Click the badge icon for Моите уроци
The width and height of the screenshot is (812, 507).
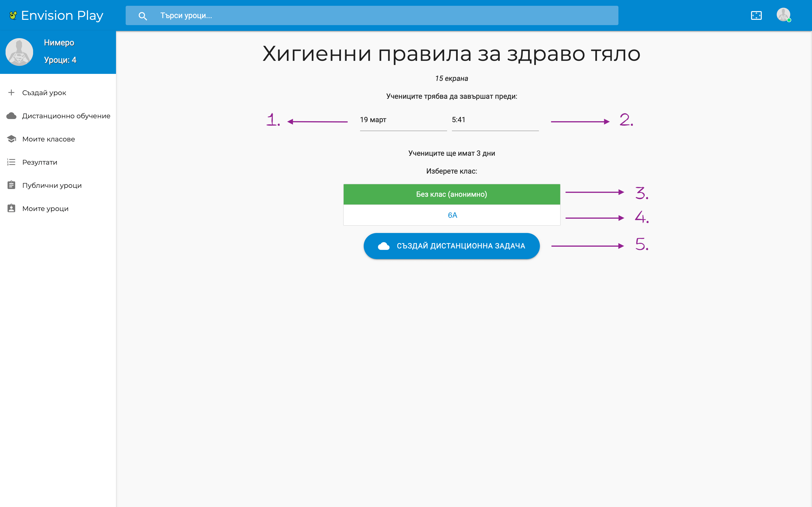(x=11, y=208)
